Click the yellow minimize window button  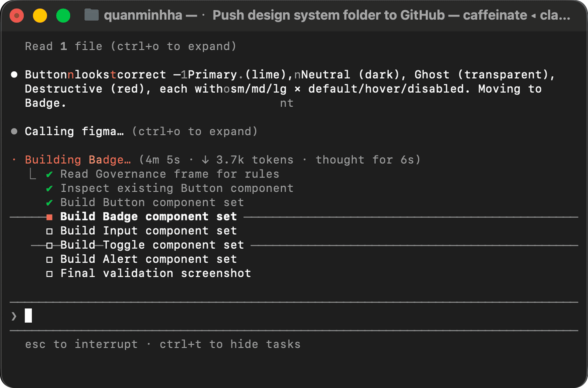40,16
